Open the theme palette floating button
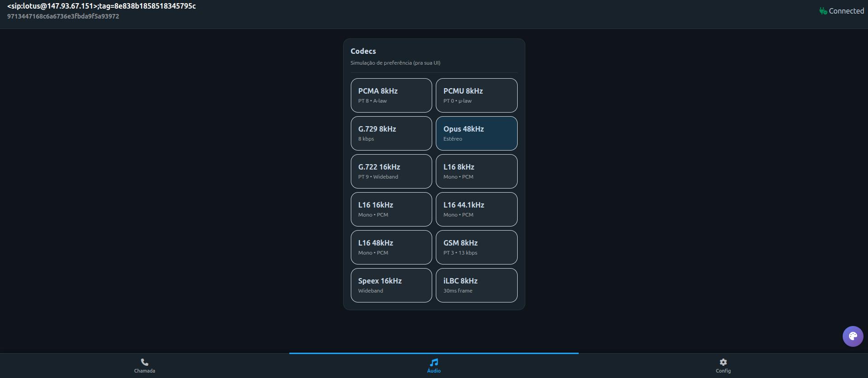Viewport: 868px width, 378px height. coord(853,336)
